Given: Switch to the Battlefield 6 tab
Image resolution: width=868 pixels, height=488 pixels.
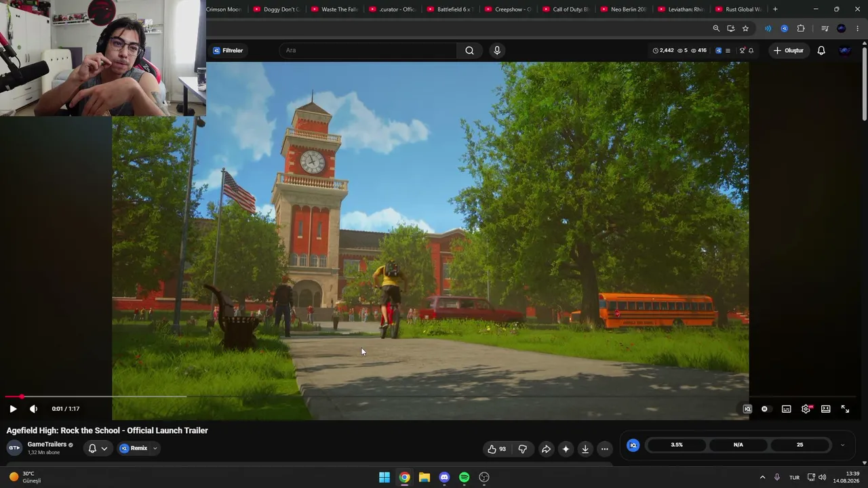Looking at the screenshot, I should click(452, 9).
